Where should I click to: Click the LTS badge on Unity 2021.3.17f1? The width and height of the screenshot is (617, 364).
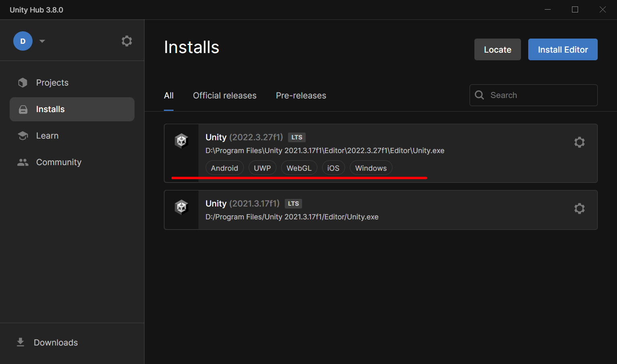tap(293, 204)
